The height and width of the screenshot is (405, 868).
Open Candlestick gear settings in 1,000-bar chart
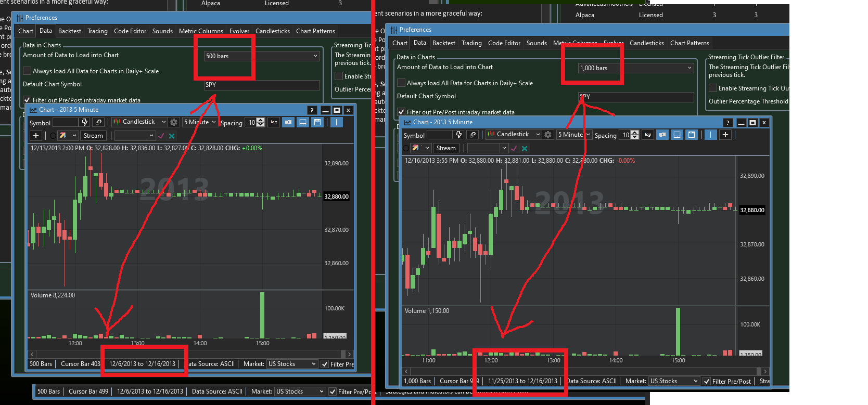coord(548,135)
